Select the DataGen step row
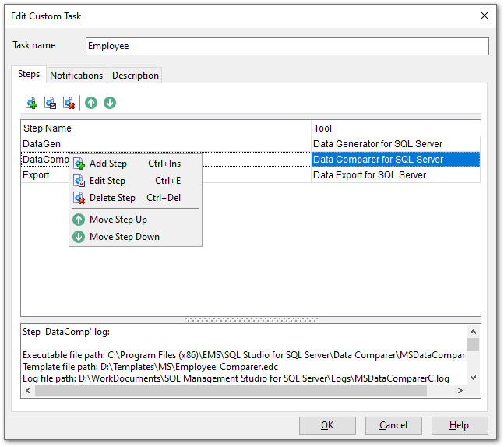Image resolution: width=504 pixels, height=447 pixels. 251,144
